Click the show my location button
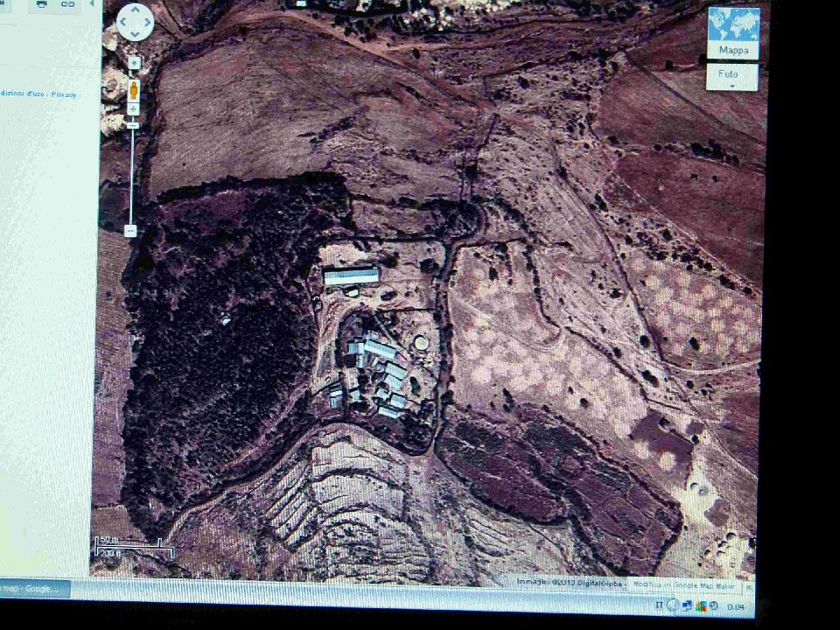 [135, 64]
